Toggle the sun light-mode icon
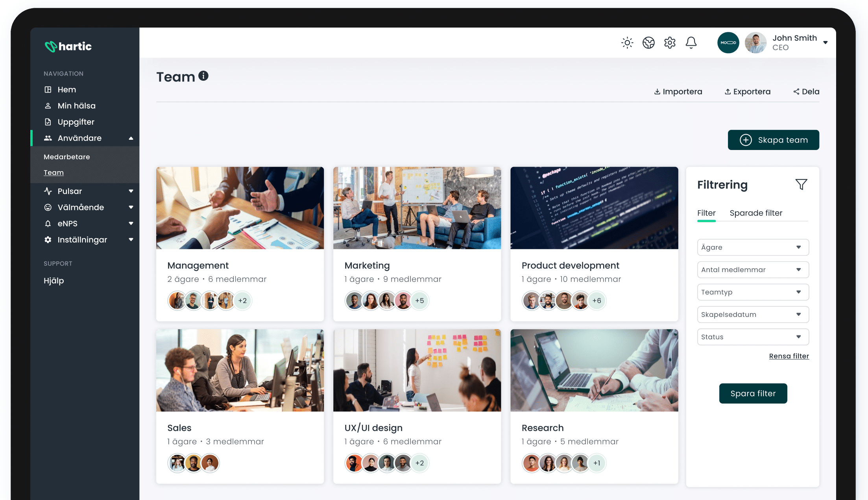The width and height of the screenshot is (868, 500). tap(627, 43)
